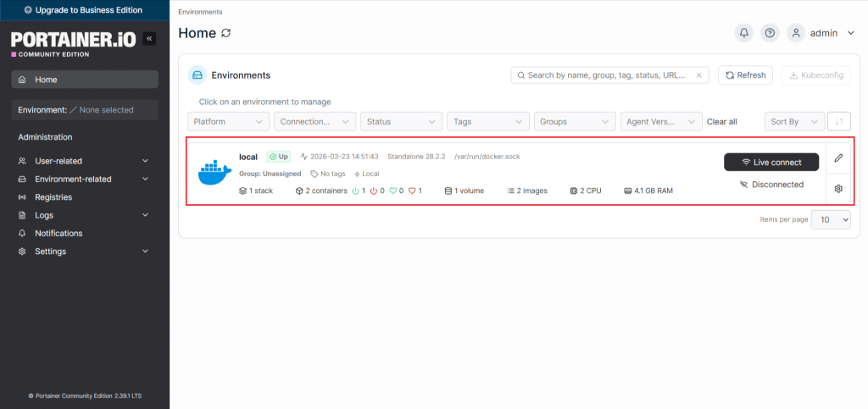Screen dimensions: 868x409
Task: Open the Groups filter dropdown
Action: 575,122
